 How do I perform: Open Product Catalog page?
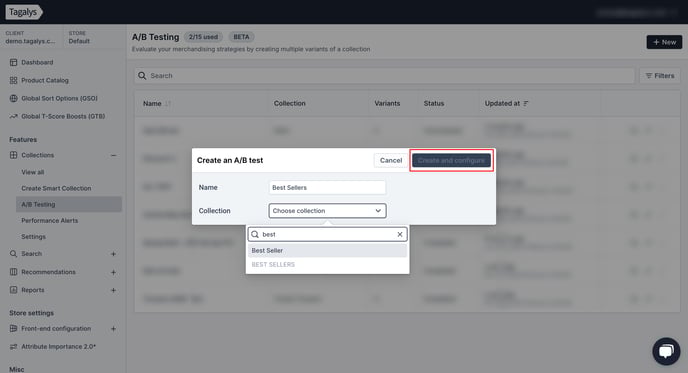[x=45, y=80]
